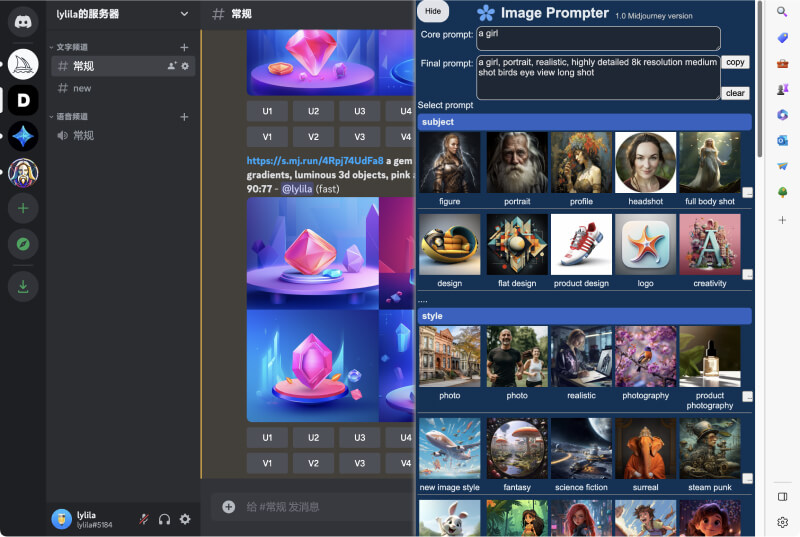The height and width of the screenshot is (537, 800).
Task: Click the Explore discoverable servers compass icon
Action: tap(22, 244)
